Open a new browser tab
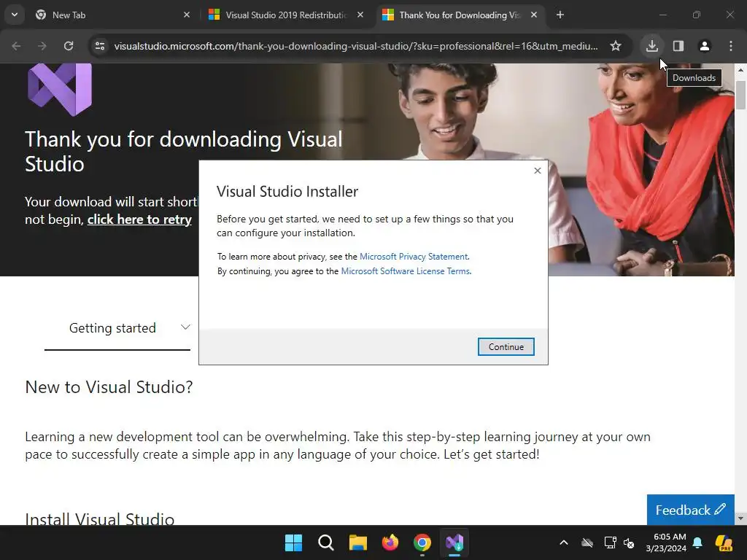The image size is (747, 560). point(560,15)
